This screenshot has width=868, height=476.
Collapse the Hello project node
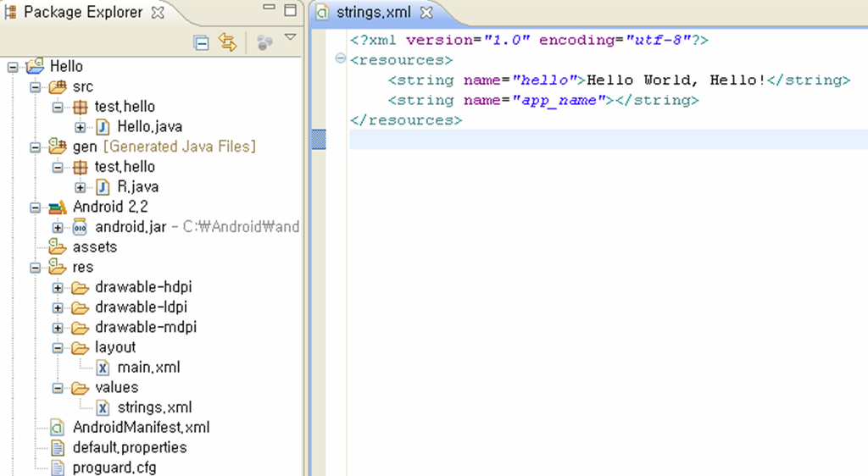13,66
